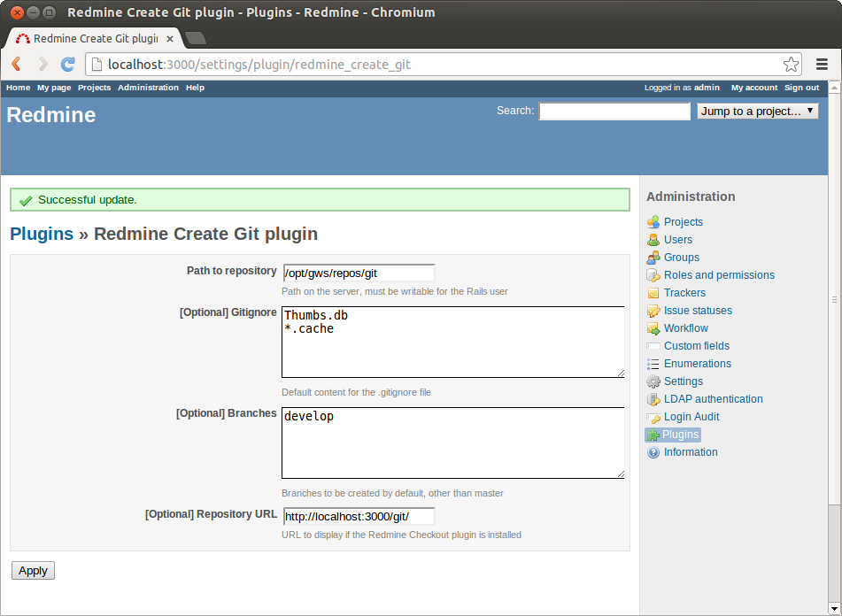This screenshot has width=842, height=616.
Task: Click the Plugins puzzle icon
Action: pyautogui.click(x=653, y=435)
